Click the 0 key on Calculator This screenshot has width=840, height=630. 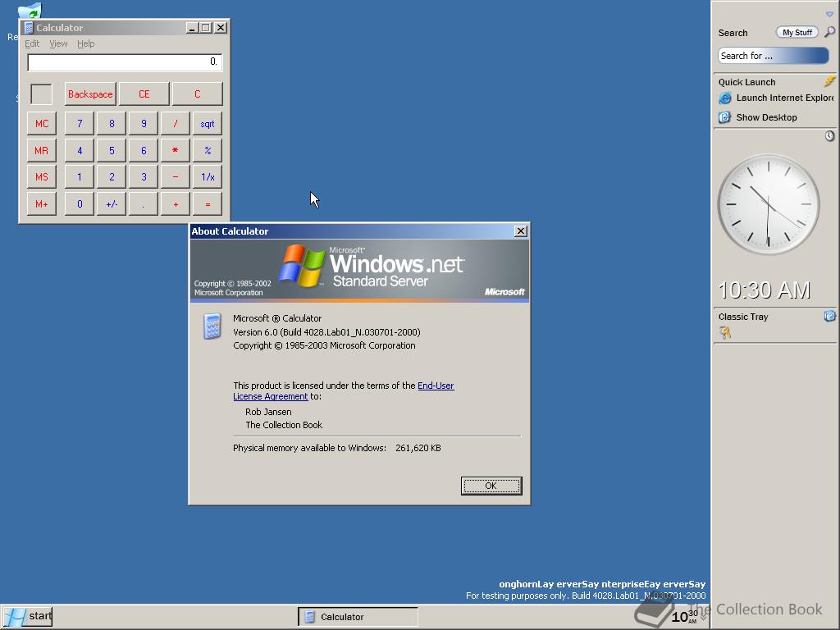point(80,203)
